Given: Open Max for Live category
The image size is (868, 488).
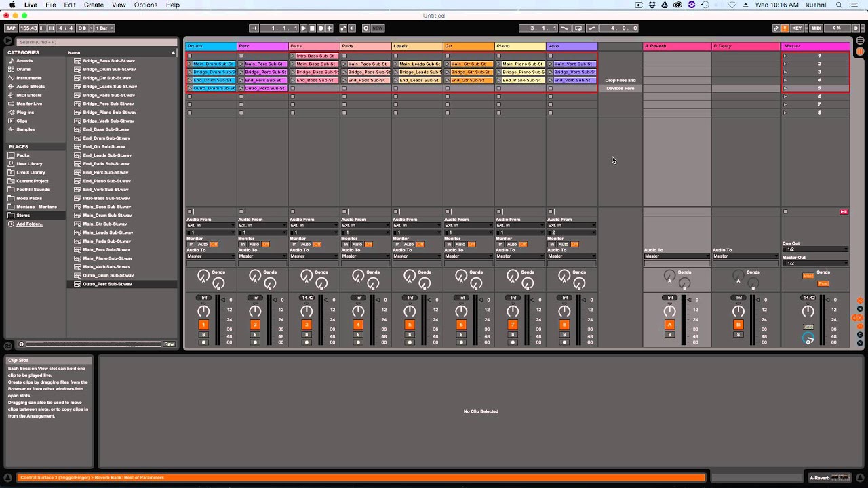Looking at the screenshot, I should point(29,104).
